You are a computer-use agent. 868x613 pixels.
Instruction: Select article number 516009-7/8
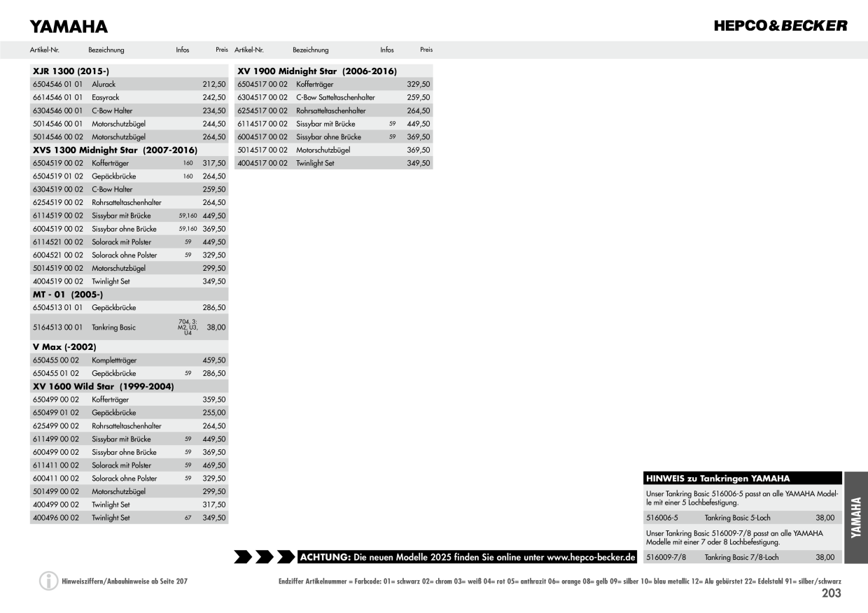coord(666,558)
